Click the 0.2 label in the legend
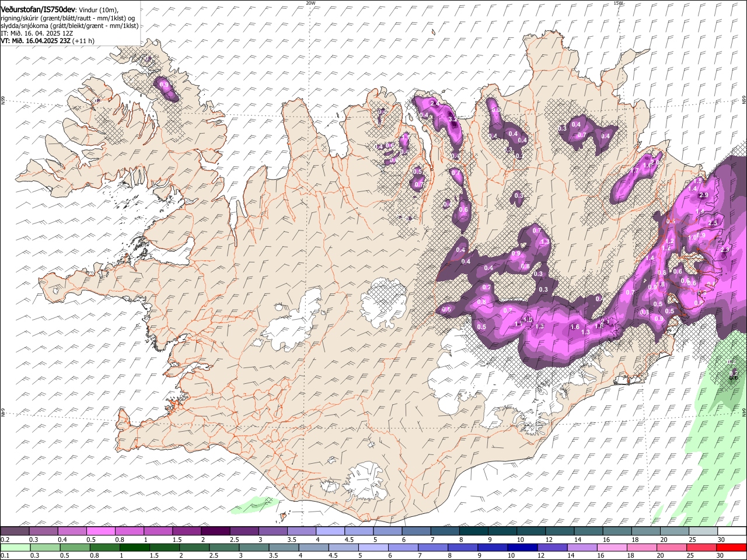This screenshot has height=560, width=747. click(5, 540)
